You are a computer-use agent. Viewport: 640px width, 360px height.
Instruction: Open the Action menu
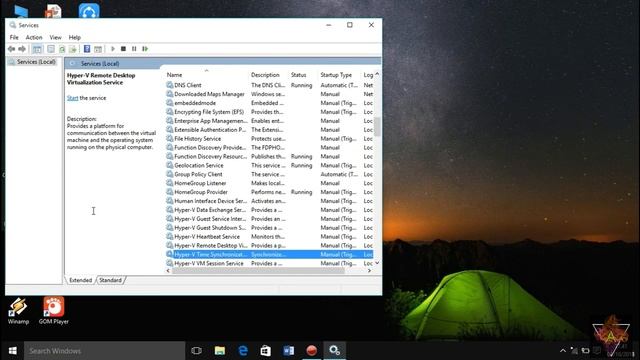[x=34, y=37]
